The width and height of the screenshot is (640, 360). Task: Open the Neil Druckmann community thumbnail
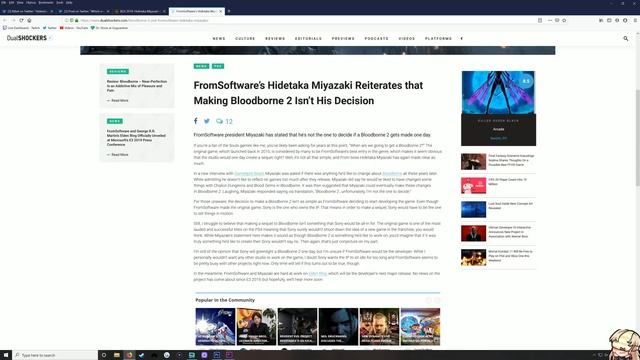tap(338, 327)
